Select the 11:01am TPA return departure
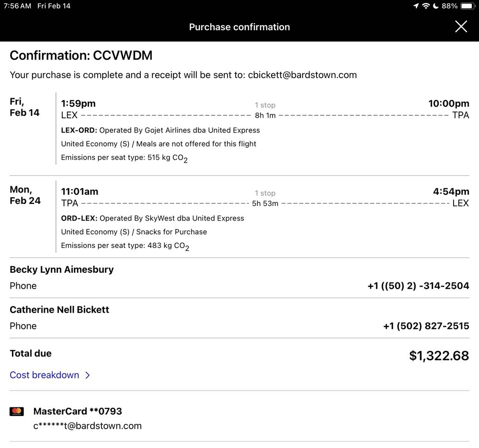Screen dimensions: 479x448 80,192
